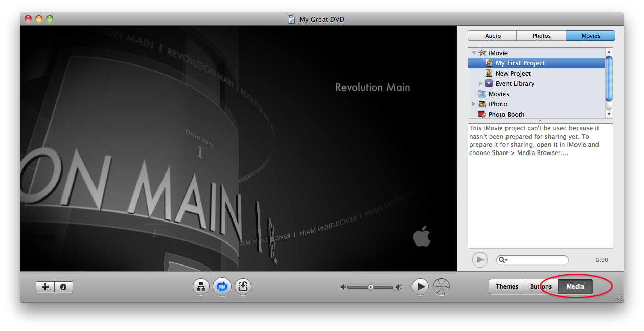Zoom the My Great DVD window
This screenshot has height=331, width=644.
click(50, 19)
